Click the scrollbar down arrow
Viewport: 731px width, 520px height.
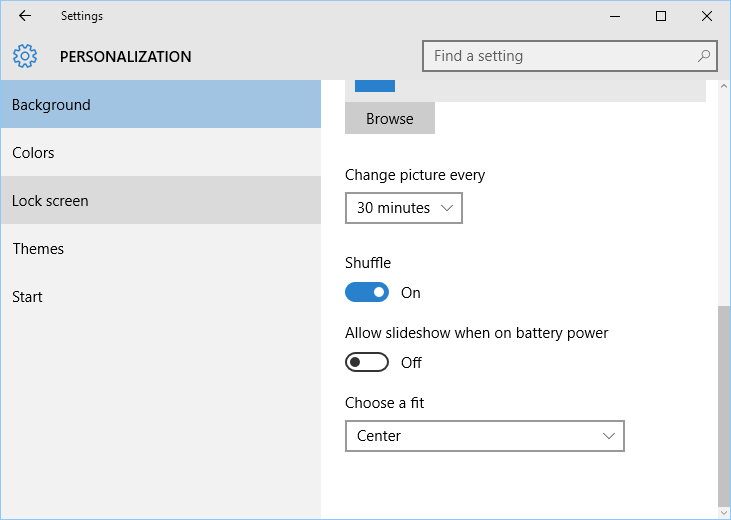click(x=724, y=513)
